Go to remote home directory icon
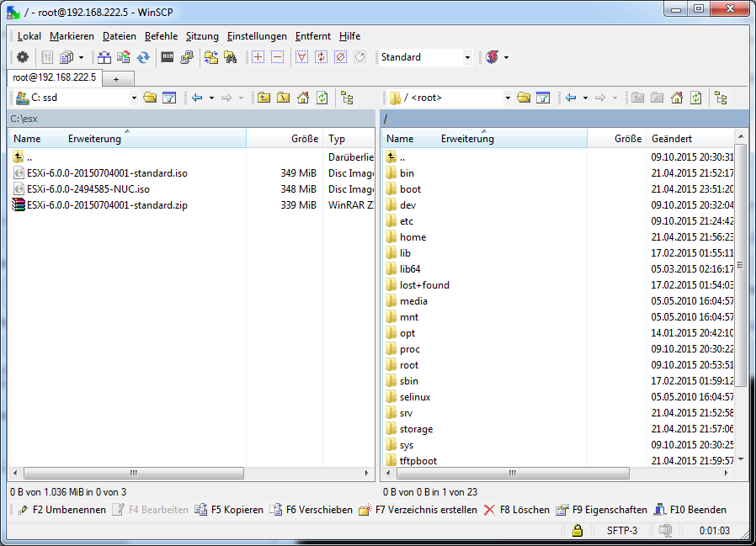 (677, 98)
